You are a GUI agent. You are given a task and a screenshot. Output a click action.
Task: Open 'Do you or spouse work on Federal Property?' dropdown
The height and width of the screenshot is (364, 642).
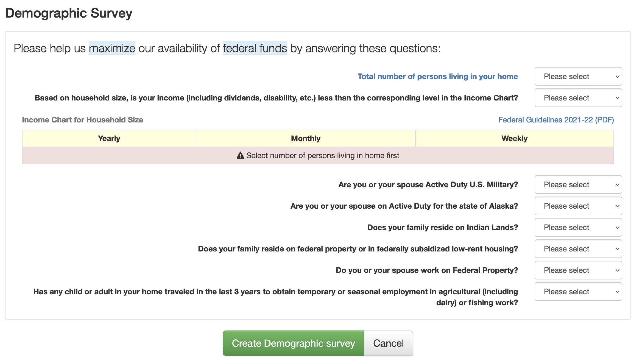(579, 271)
